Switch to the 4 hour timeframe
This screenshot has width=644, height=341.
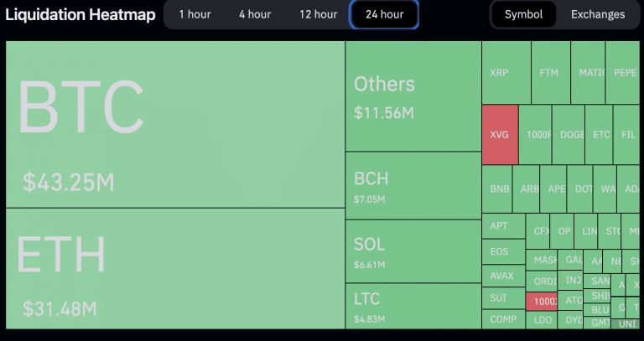254,14
